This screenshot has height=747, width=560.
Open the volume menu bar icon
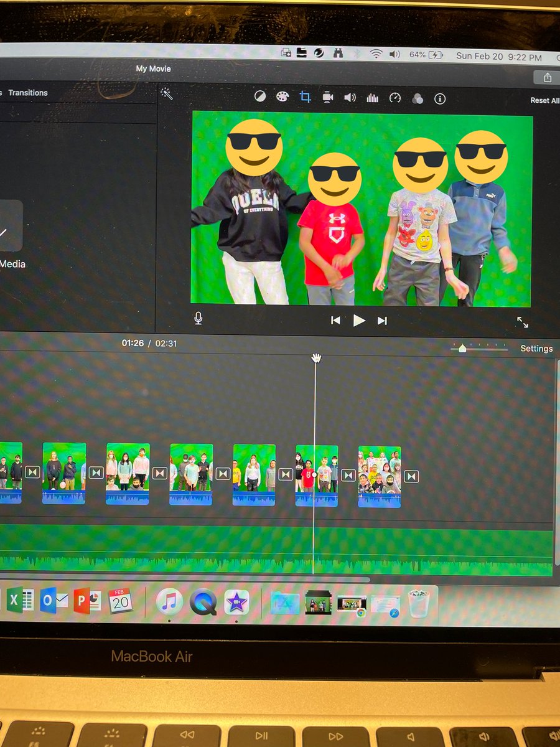coord(394,55)
